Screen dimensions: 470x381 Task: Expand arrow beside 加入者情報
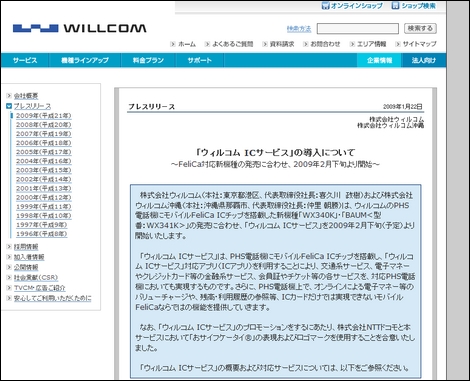9,257
